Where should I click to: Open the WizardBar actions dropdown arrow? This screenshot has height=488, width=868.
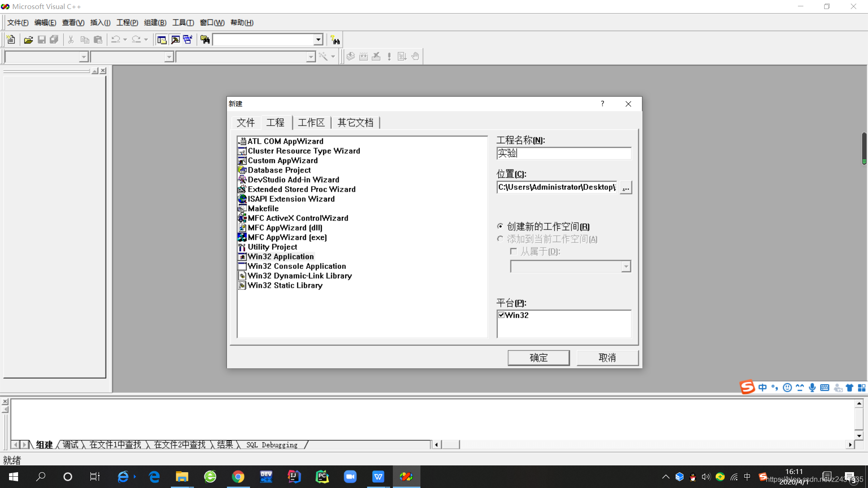click(x=333, y=56)
